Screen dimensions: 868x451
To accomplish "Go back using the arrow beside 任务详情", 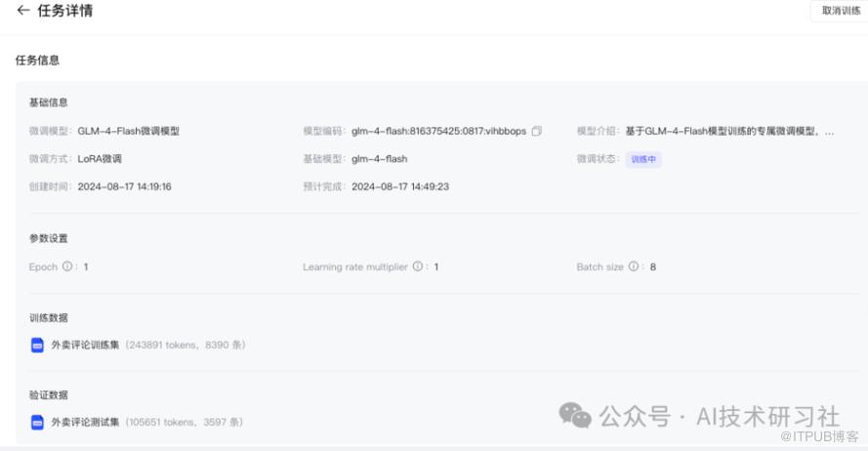I will pos(22,10).
